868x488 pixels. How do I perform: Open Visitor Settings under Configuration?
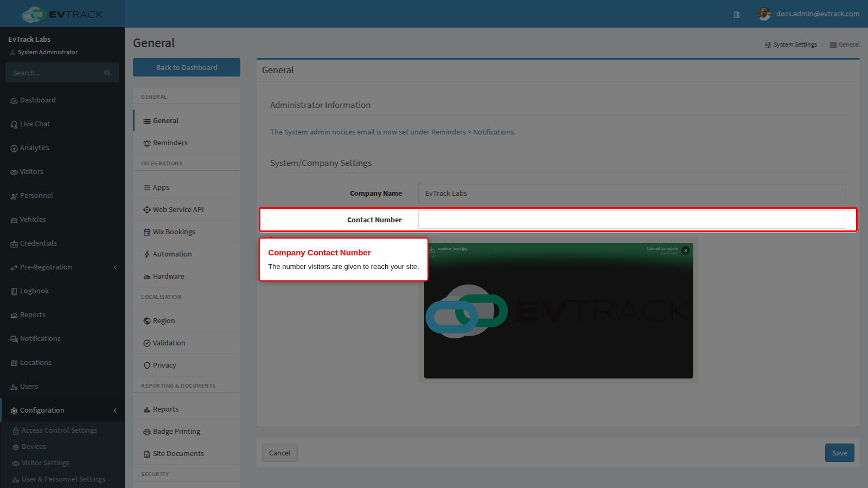coord(46,463)
